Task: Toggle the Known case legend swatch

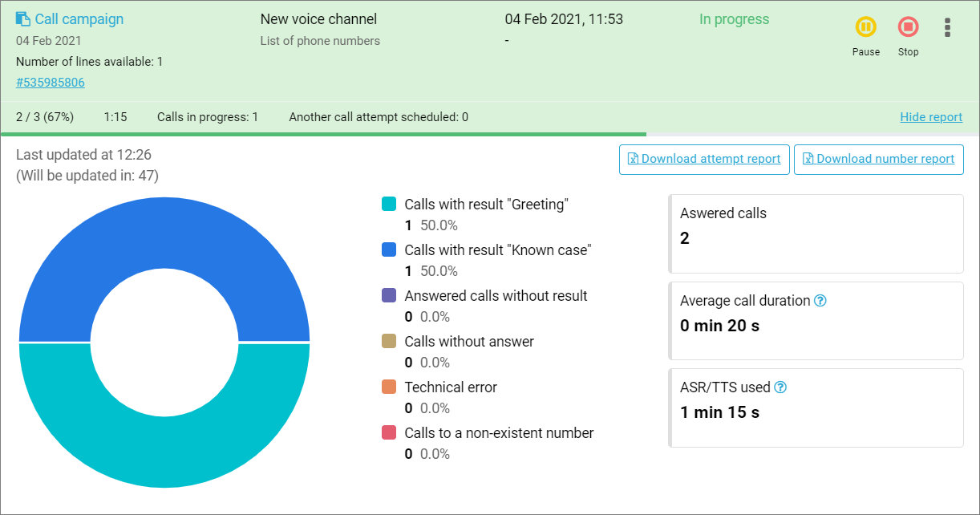Action: pyautogui.click(x=389, y=249)
